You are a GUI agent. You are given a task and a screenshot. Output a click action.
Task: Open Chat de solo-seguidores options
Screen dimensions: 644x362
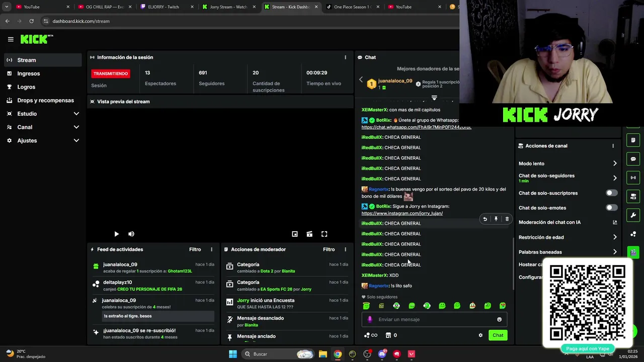(x=568, y=178)
